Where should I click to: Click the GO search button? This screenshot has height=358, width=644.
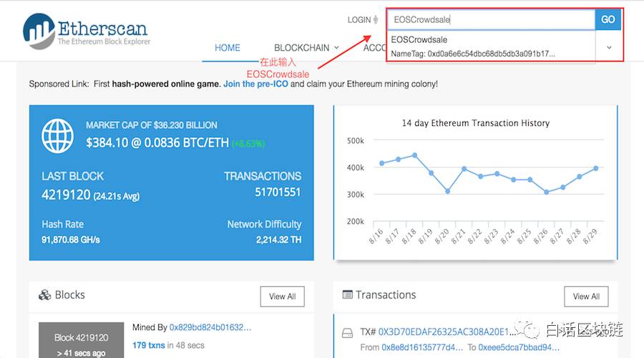tap(608, 19)
